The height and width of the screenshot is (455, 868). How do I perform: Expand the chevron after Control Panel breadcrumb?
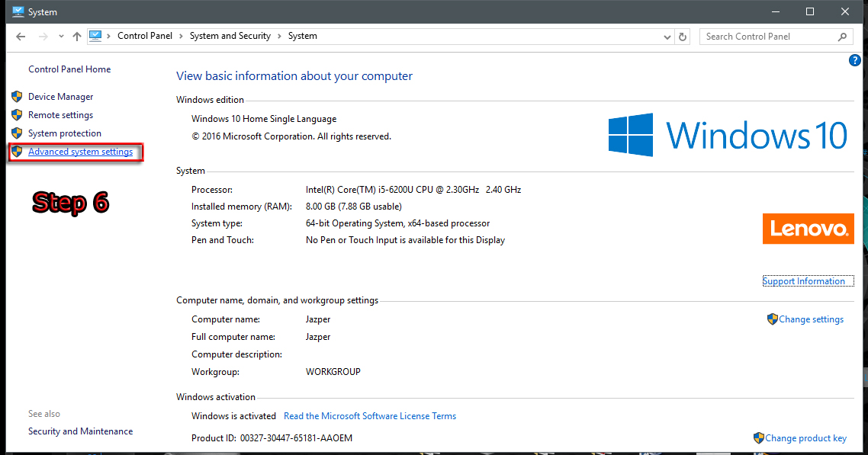click(x=181, y=36)
